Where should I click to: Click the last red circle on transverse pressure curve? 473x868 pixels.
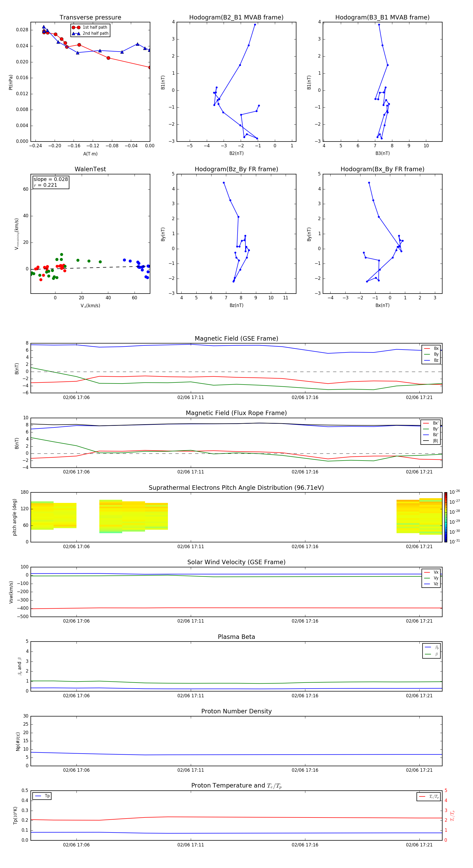(150, 67)
